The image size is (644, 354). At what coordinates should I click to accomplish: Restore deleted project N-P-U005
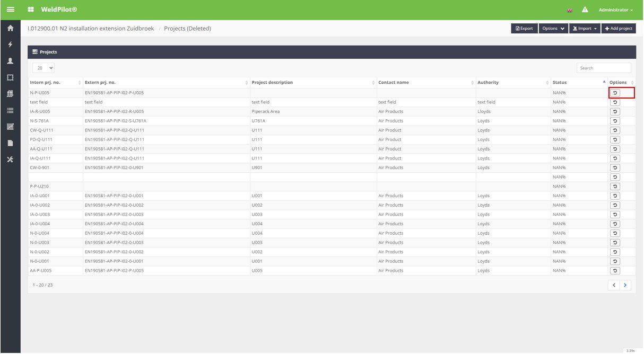coord(615,93)
